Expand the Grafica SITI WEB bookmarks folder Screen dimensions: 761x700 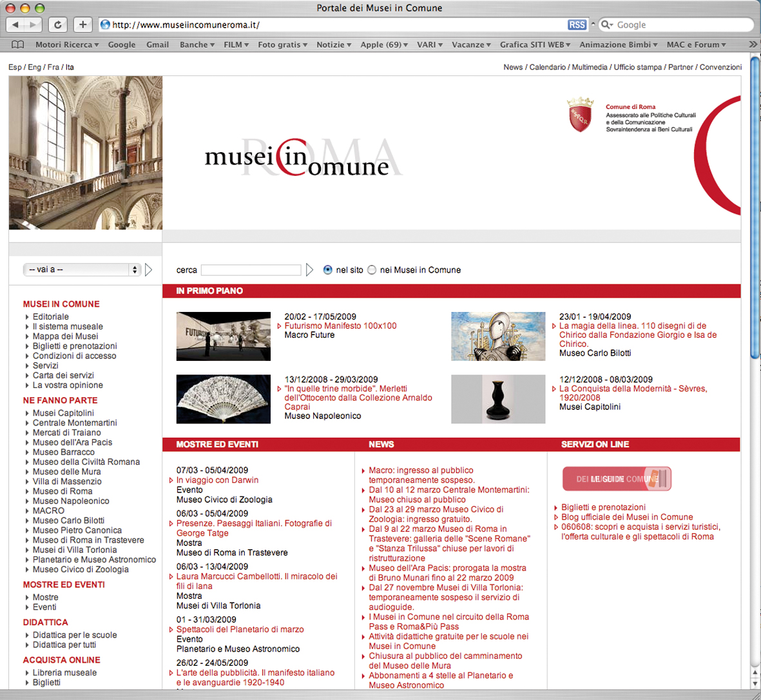[x=535, y=44]
